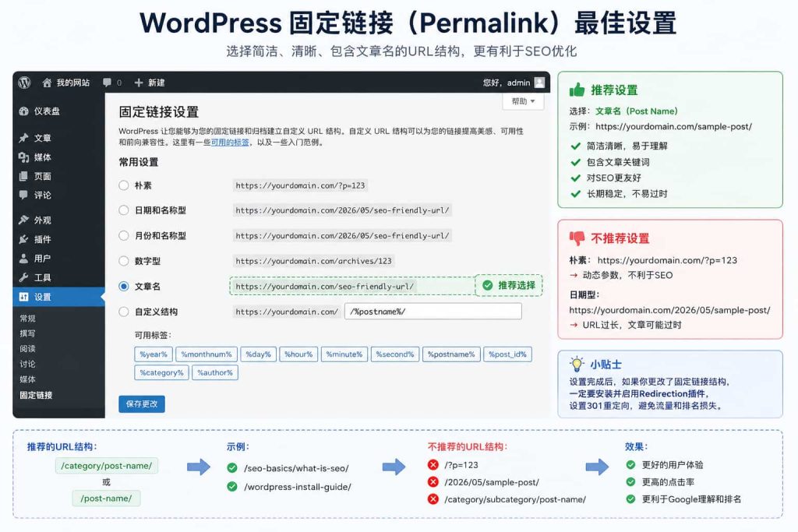Open the 讨论 settings submenu item
Viewport: 798px width, 532px height.
pos(27,365)
